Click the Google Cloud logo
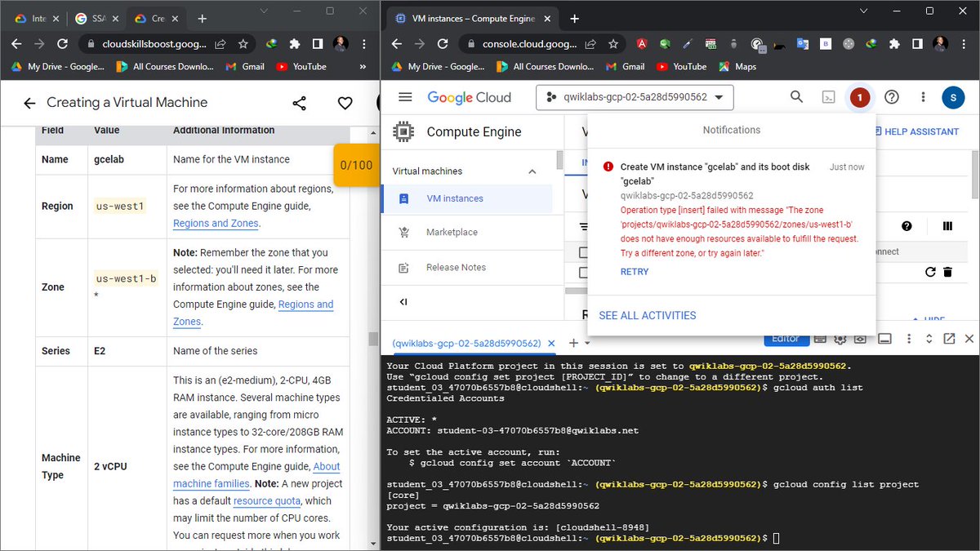This screenshot has height=551, width=980. pyautogui.click(x=469, y=97)
